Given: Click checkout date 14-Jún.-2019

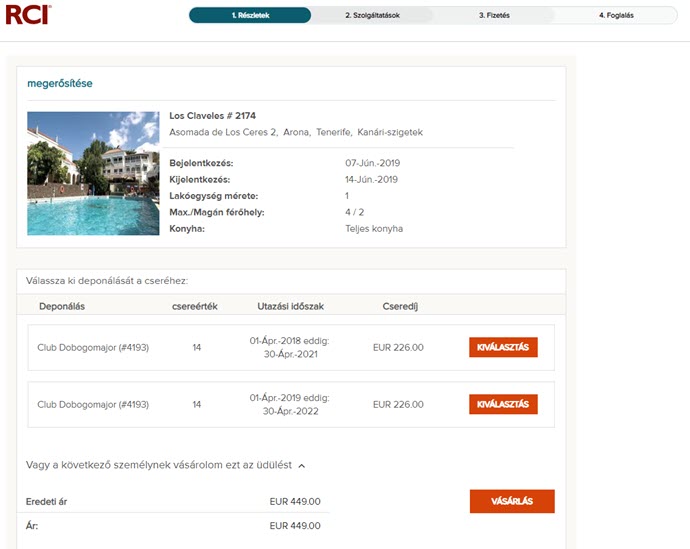Looking at the screenshot, I should (371, 179).
